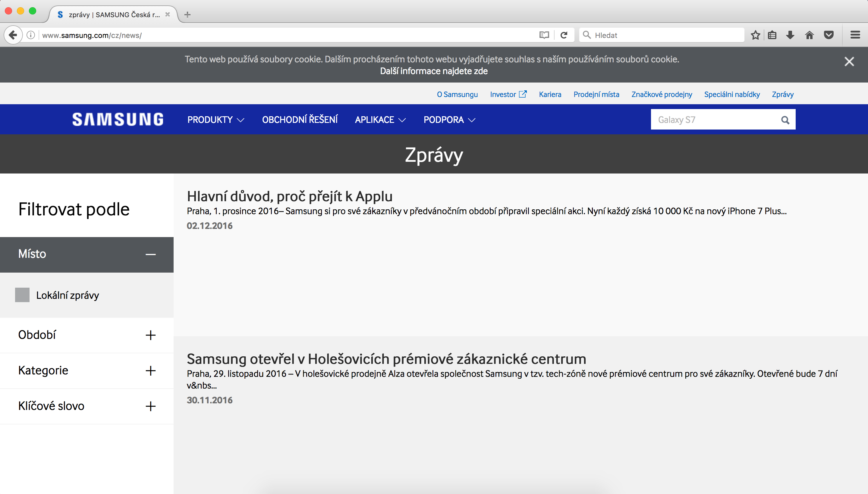This screenshot has height=494, width=868.
Task: Select OBCHODNÍ ŘEŠENÍ menu item
Action: (300, 120)
